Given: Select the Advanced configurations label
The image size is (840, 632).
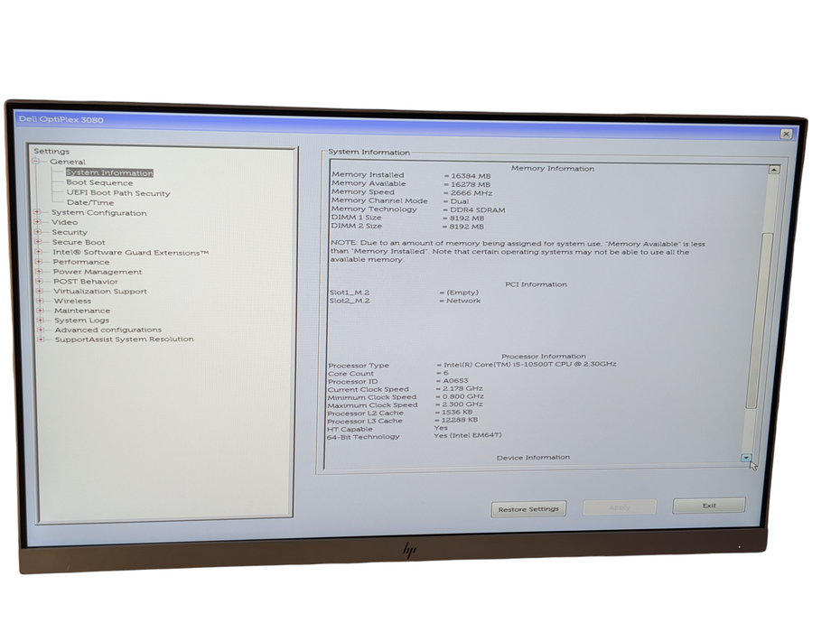Looking at the screenshot, I should tap(107, 330).
